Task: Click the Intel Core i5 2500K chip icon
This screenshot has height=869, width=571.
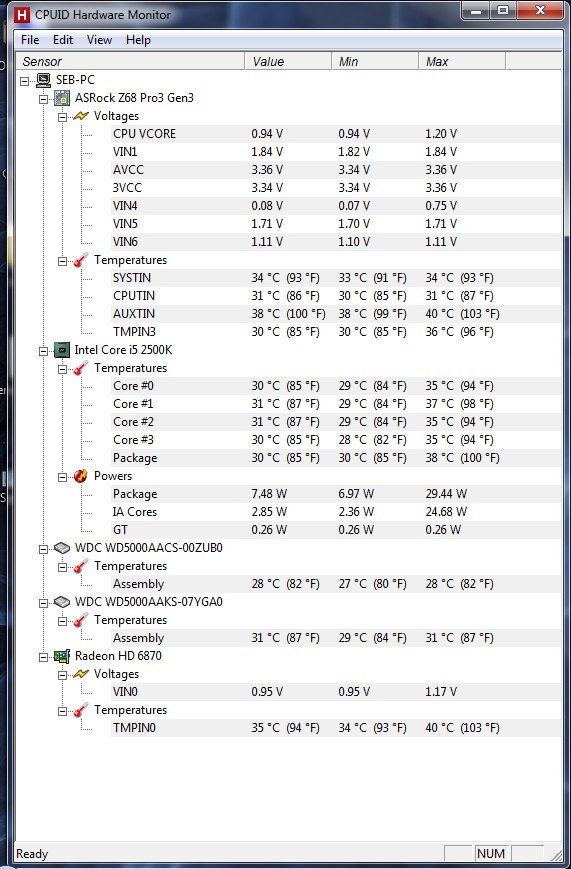Action: click(62, 350)
